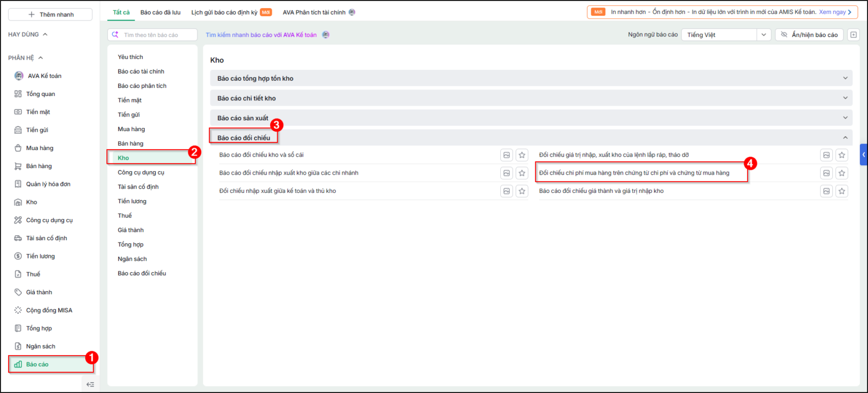Select Kho in report category list
The height and width of the screenshot is (393, 868).
coord(152,158)
